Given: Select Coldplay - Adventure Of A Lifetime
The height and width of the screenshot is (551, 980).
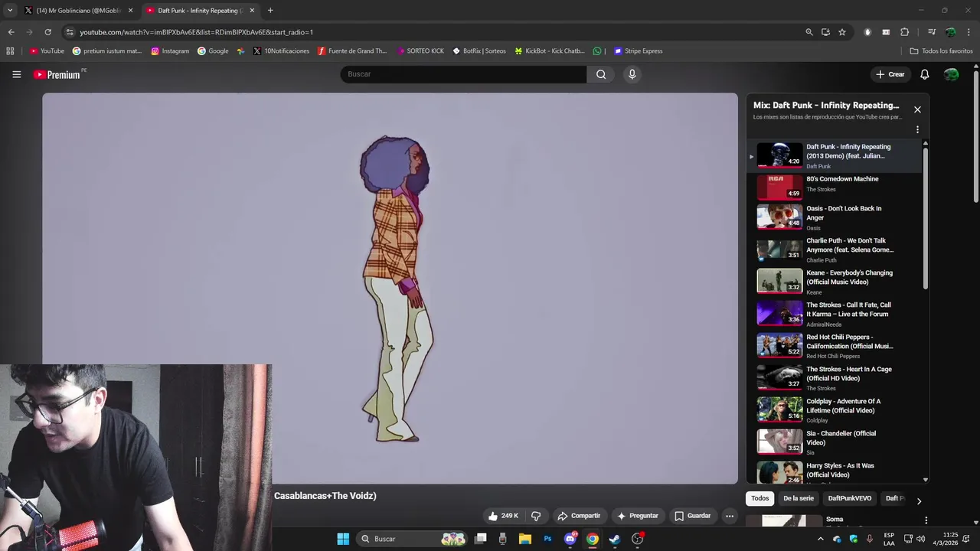Looking at the screenshot, I should (x=835, y=410).
